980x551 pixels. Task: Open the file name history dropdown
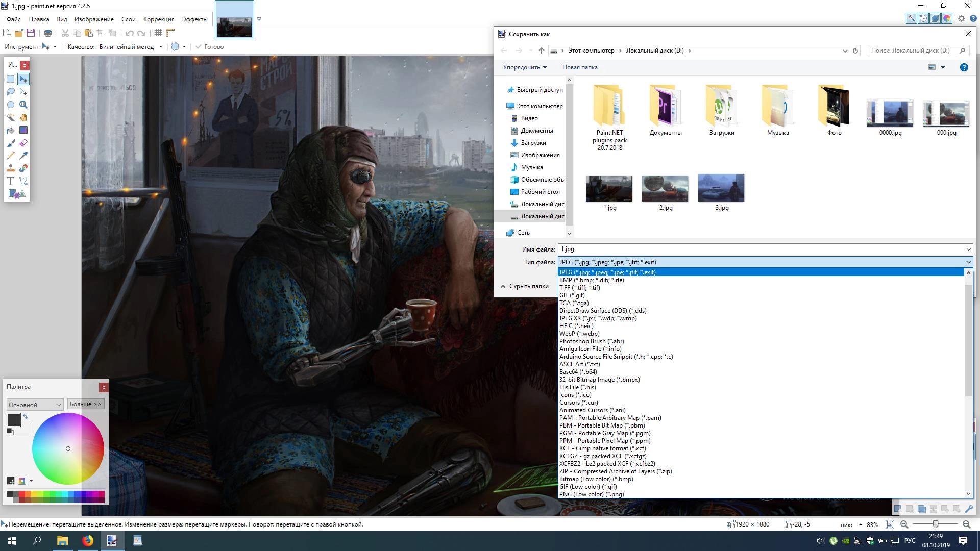tap(968, 249)
